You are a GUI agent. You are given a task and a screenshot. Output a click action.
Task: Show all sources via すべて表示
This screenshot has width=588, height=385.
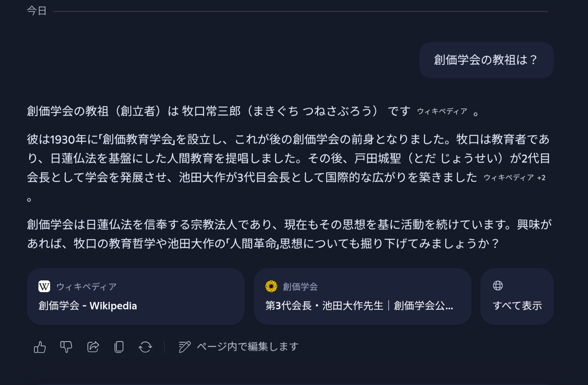coord(517,305)
